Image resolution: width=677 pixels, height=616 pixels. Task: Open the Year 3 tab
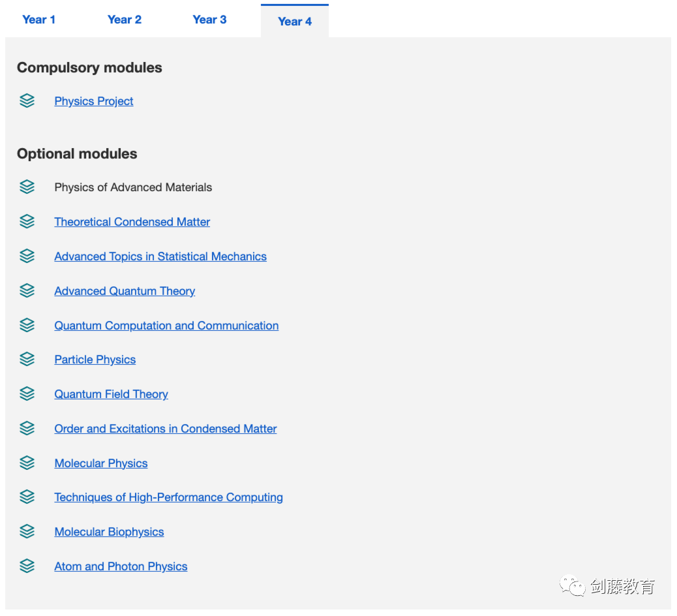click(209, 20)
